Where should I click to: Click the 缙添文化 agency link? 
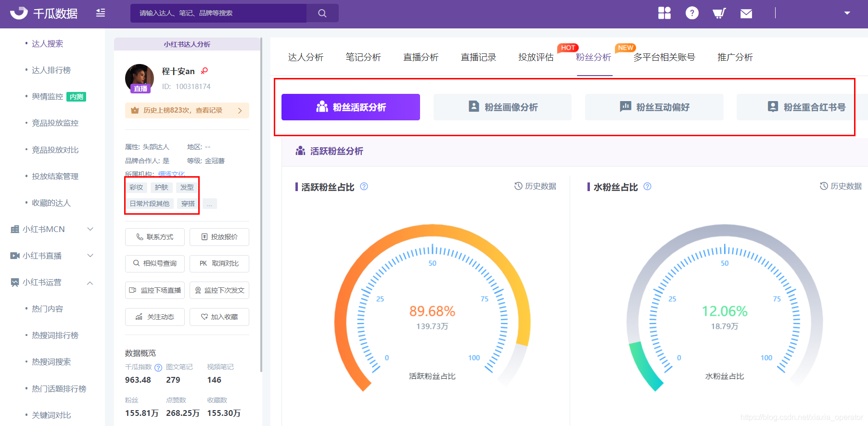tap(171, 174)
